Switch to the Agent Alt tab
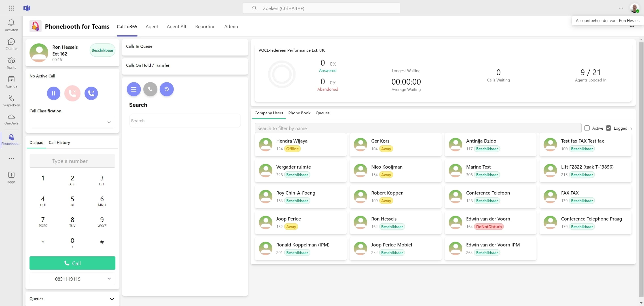This screenshot has height=306, width=644. pos(176,26)
